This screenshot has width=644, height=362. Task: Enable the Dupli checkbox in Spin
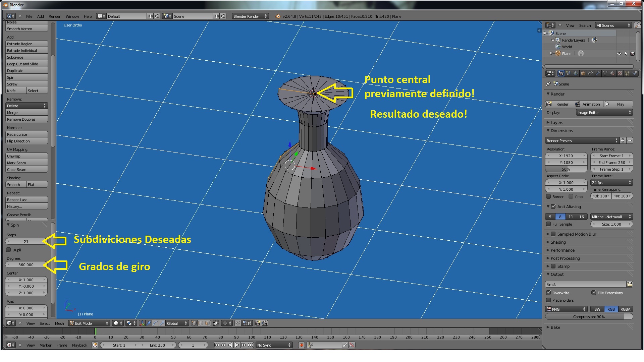pyautogui.click(x=9, y=250)
